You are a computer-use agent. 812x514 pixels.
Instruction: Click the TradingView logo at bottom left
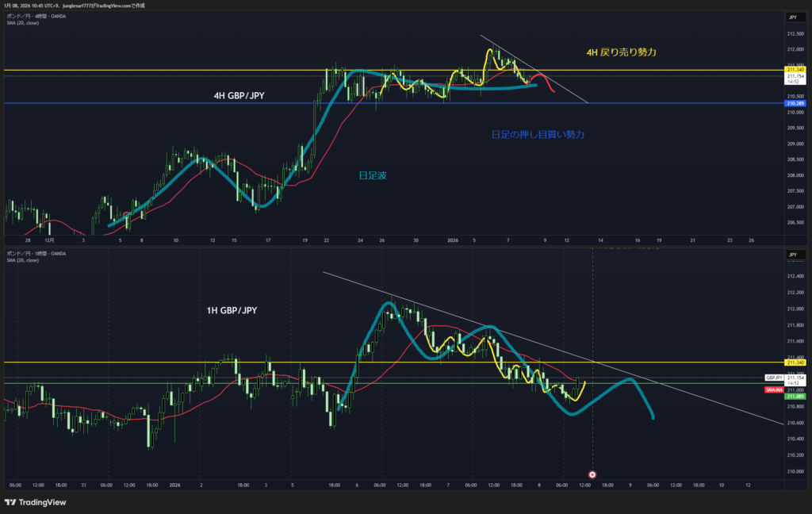click(x=36, y=502)
